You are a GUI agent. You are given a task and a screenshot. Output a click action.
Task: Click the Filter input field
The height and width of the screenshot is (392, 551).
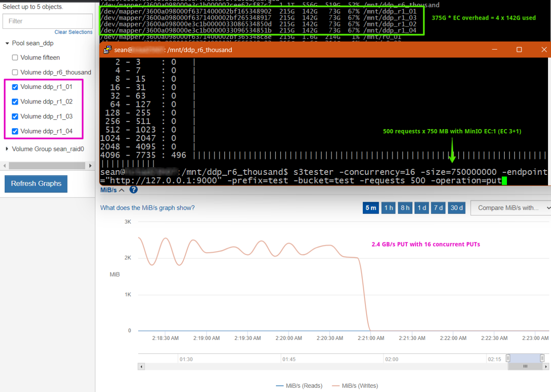point(47,21)
